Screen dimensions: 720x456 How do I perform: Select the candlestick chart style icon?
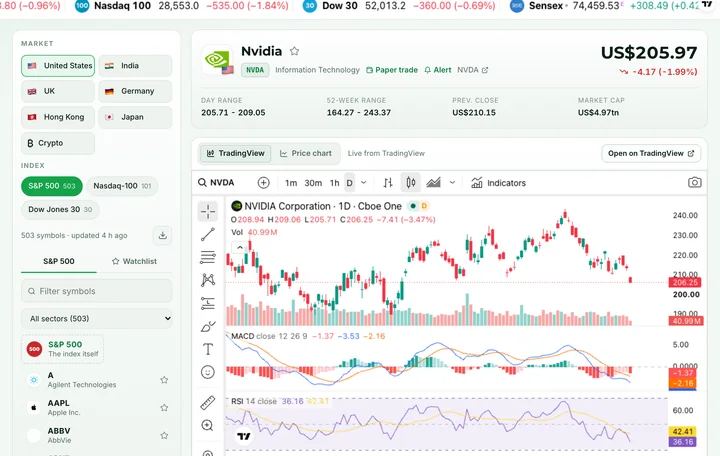click(x=411, y=183)
